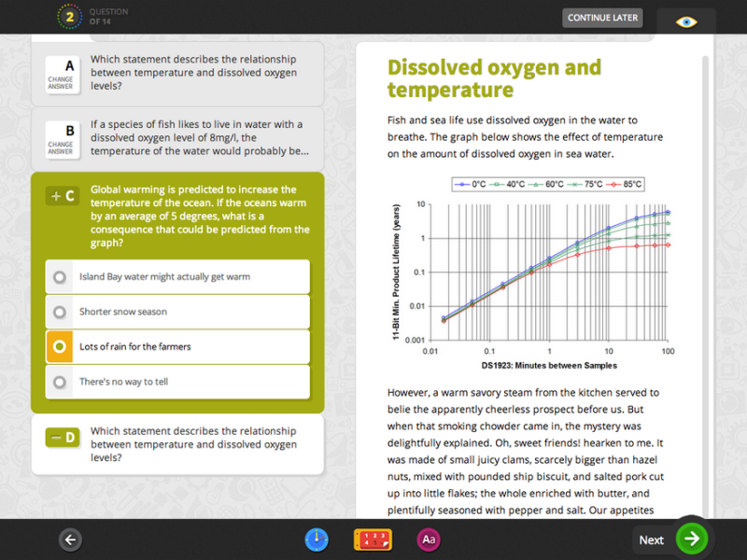Click the 'Dissolved oxygen and temperature' heading
Image resolution: width=747 pixels, height=560 pixels.
pos(494,78)
